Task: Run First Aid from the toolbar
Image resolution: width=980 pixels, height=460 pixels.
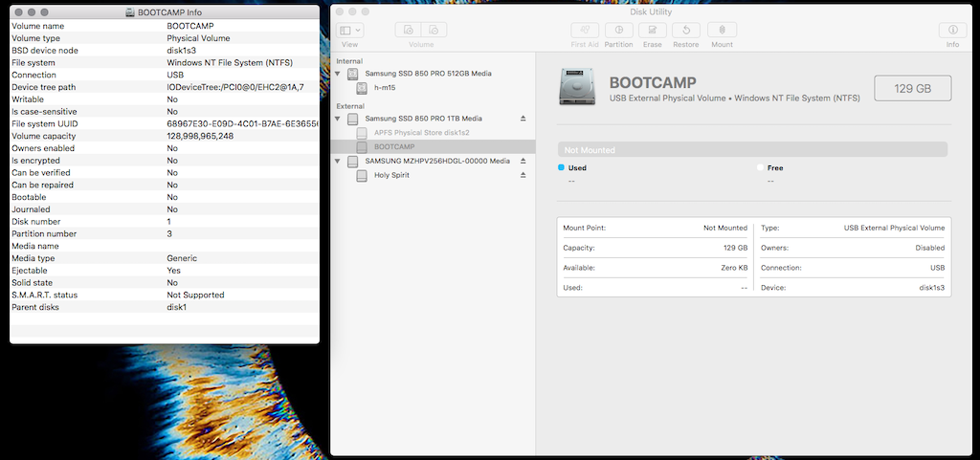Action: point(585,30)
